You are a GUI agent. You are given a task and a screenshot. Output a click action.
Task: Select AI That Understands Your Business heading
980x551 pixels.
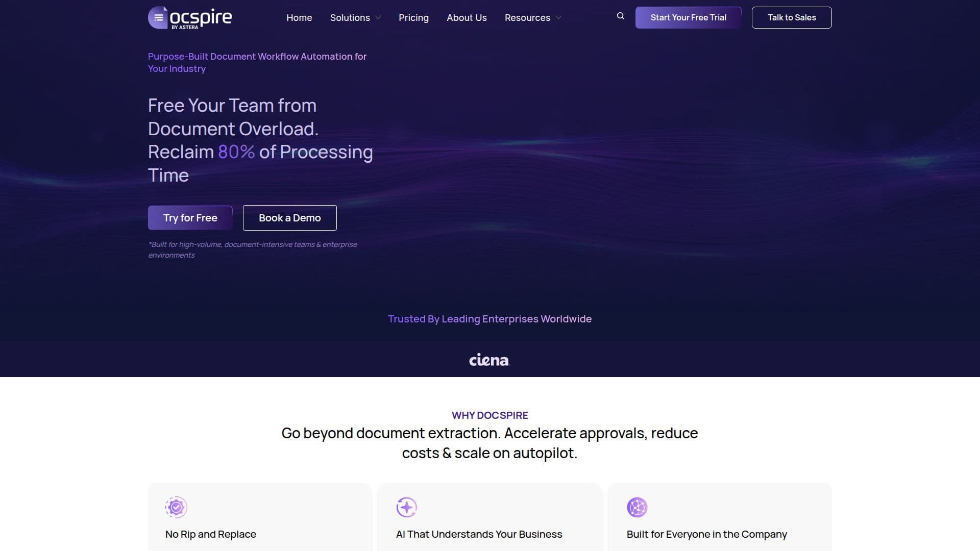tap(479, 534)
